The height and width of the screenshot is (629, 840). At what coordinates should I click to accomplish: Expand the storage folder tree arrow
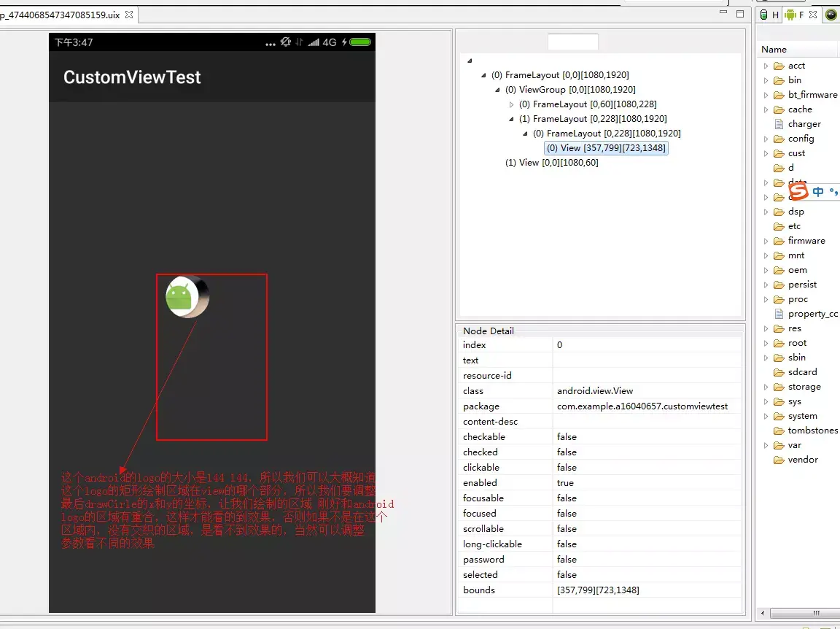pos(766,387)
